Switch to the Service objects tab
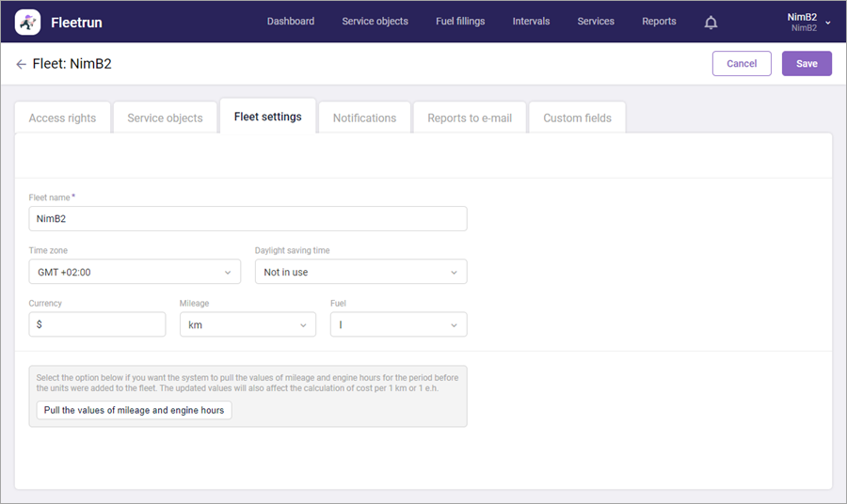Screen dimensions: 847x504 pos(165,118)
